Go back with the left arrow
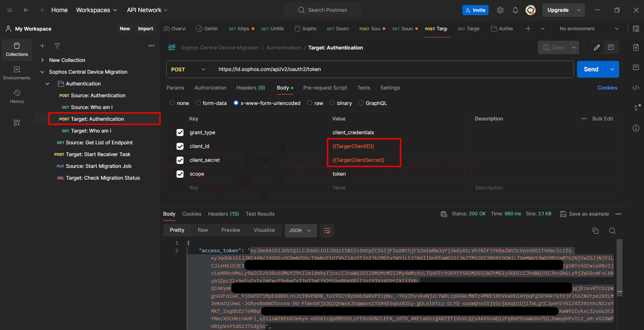Image resolution: width=644 pixels, height=330 pixels. click(x=26, y=10)
